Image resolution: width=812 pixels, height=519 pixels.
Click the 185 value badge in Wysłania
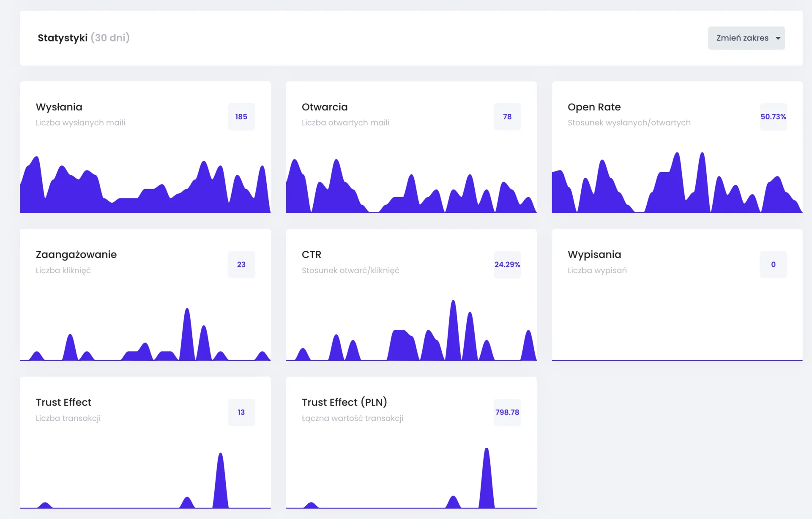[241, 117]
